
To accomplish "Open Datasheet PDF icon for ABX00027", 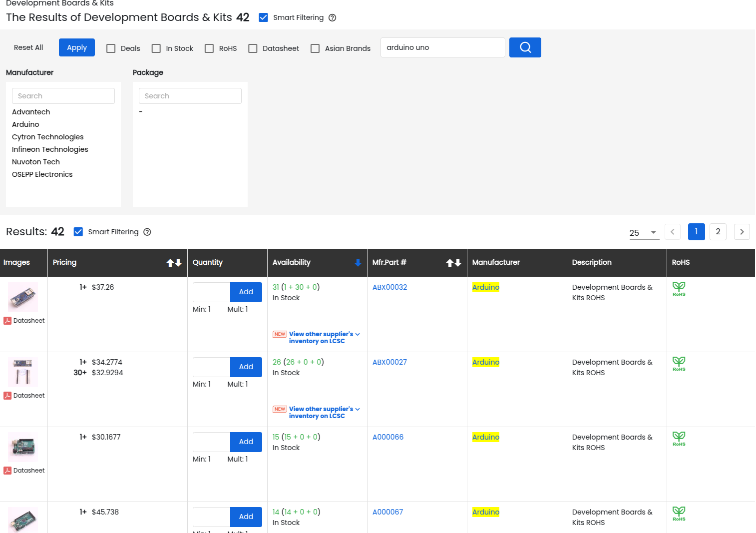I will point(7,396).
